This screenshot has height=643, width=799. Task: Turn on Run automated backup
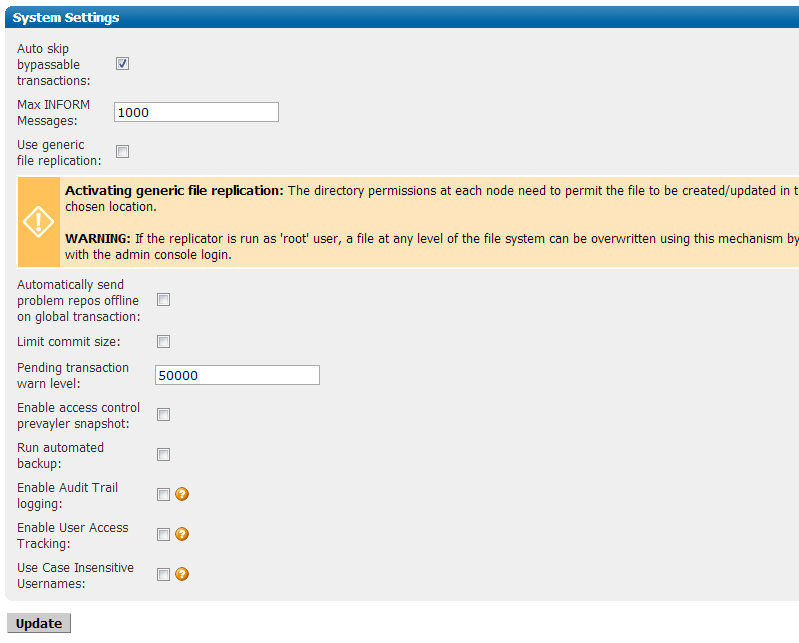[163, 454]
